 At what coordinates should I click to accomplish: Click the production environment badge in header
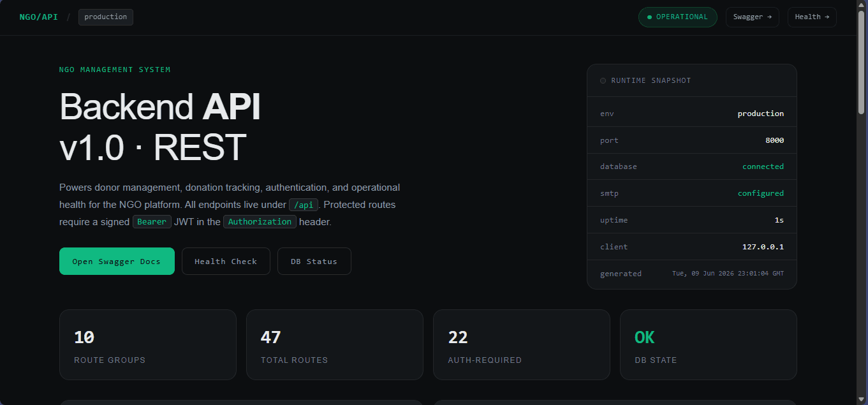click(106, 17)
